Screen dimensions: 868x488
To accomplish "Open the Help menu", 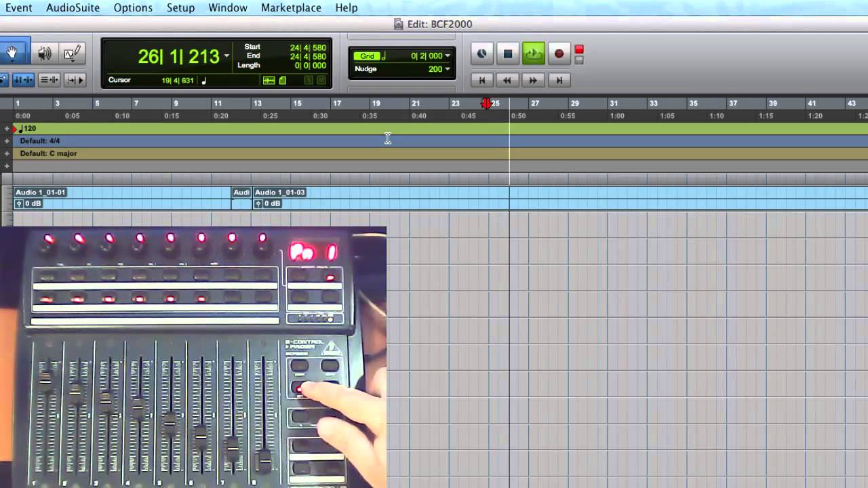I will pyautogui.click(x=346, y=8).
